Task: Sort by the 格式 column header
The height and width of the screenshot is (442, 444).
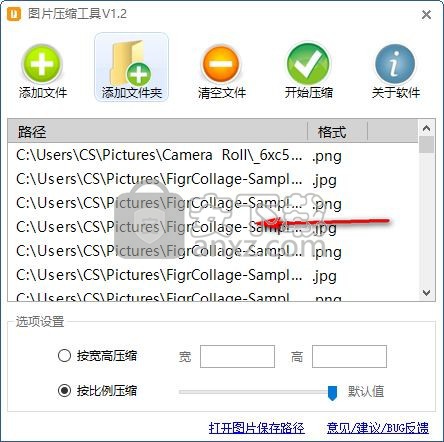Action: pyautogui.click(x=337, y=132)
